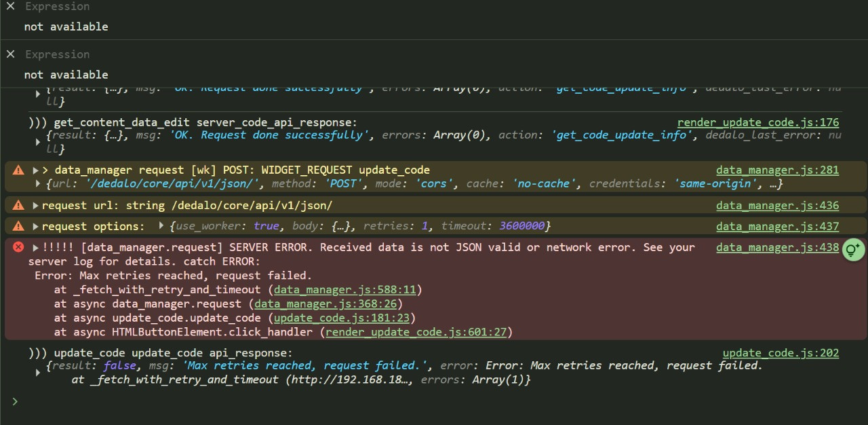Expand the SERVER ERROR message stack trace
Screen dimensions: 868x425
(x=35, y=248)
